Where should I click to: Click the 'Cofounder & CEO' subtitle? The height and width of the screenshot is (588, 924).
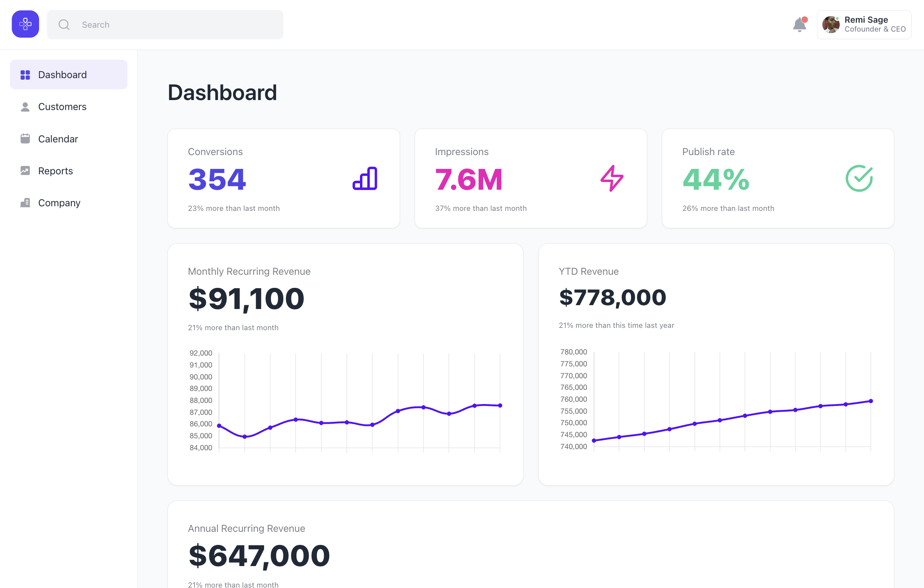[875, 29]
